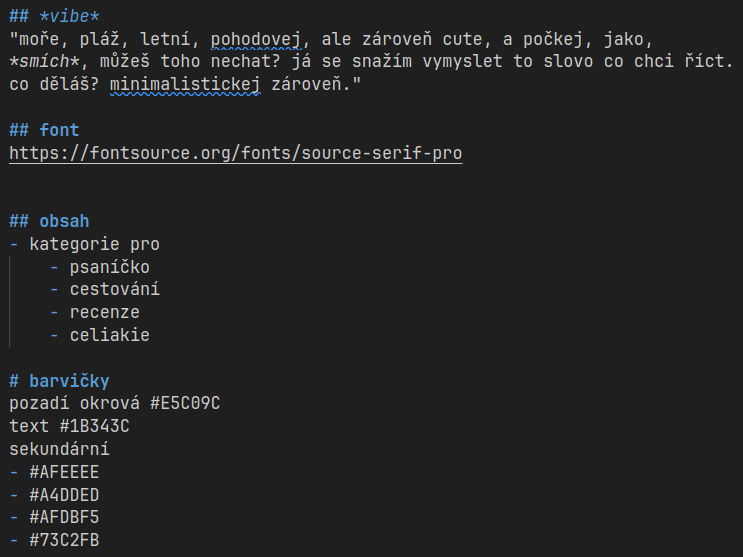Open the fontsource source-serif-pro link
This screenshot has width=743, height=557.
pyautogui.click(x=235, y=154)
